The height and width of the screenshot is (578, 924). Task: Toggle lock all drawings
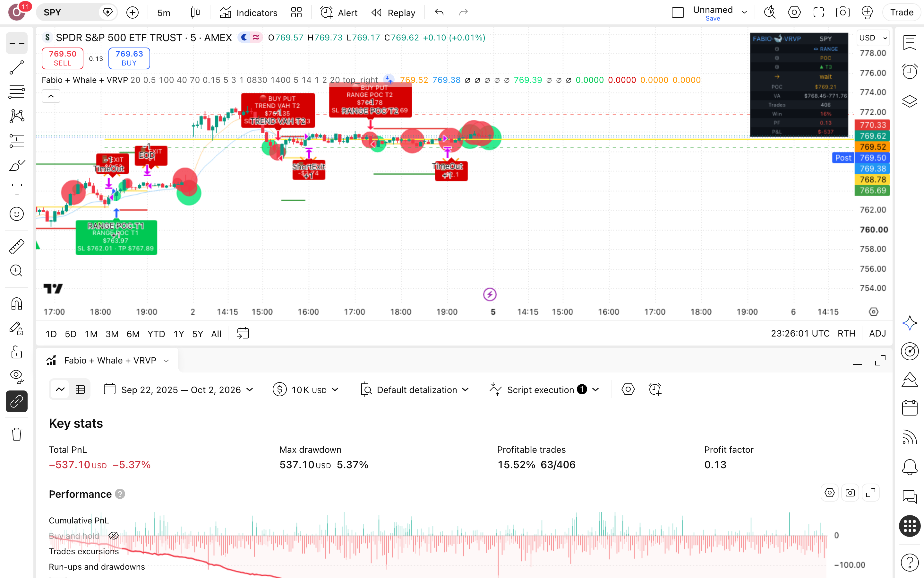[x=17, y=353]
